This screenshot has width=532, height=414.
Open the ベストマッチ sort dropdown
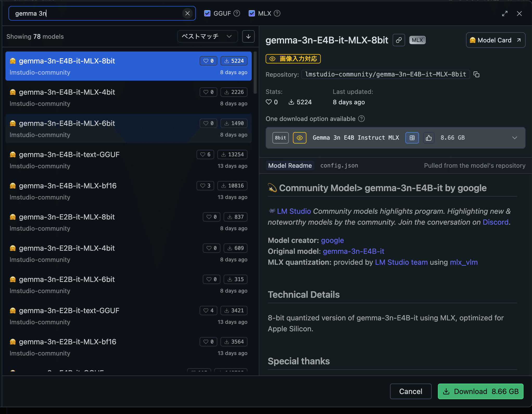207,36
